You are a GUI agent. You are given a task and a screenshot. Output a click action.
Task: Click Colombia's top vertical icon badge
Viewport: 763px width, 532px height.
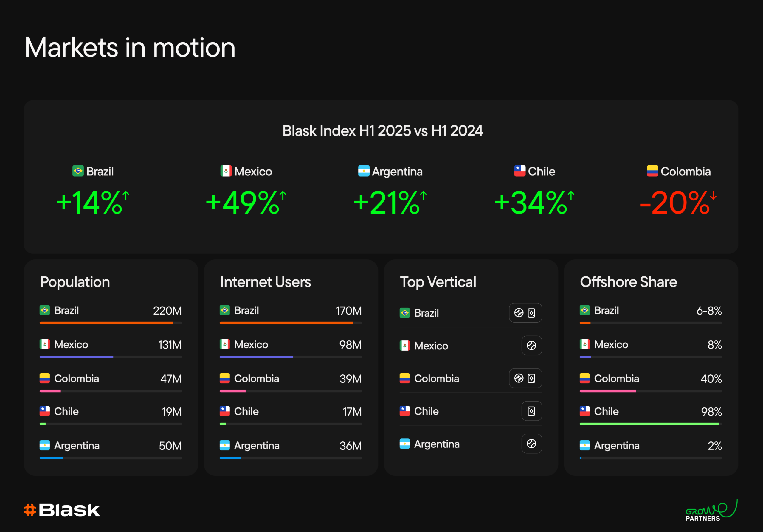pos(525,378)
